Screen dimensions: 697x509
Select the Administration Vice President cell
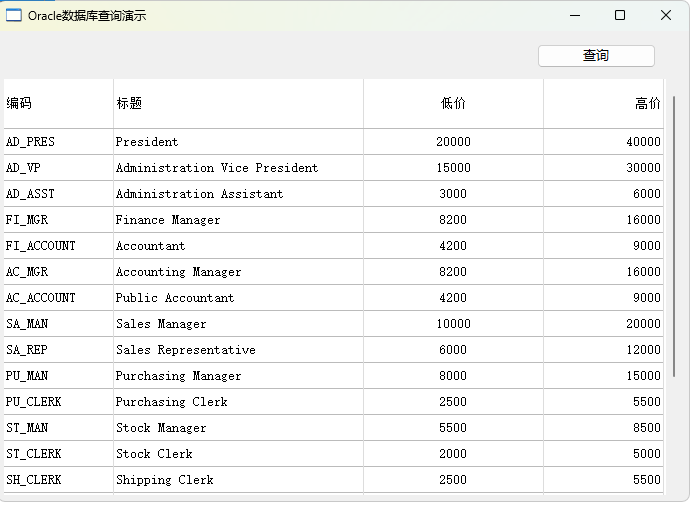tap(238, 168)
